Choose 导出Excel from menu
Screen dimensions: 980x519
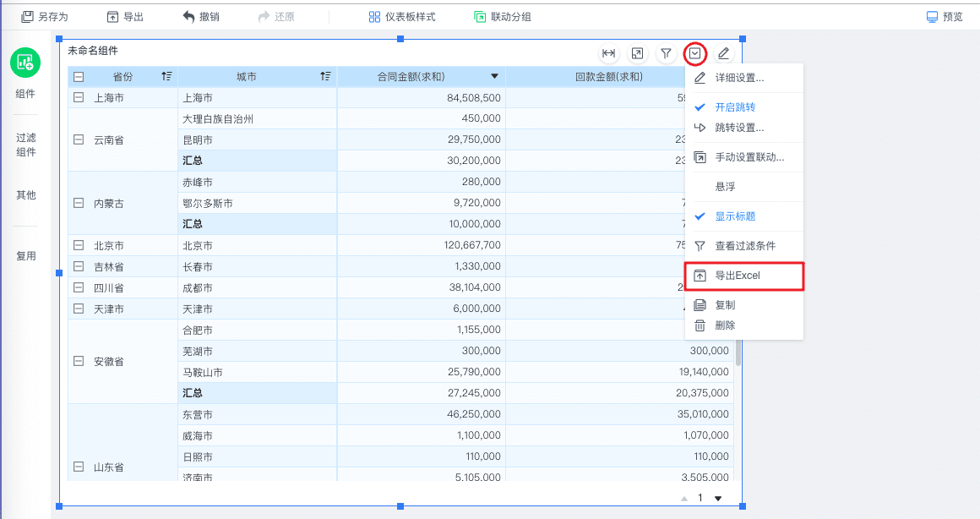(743, 276)
